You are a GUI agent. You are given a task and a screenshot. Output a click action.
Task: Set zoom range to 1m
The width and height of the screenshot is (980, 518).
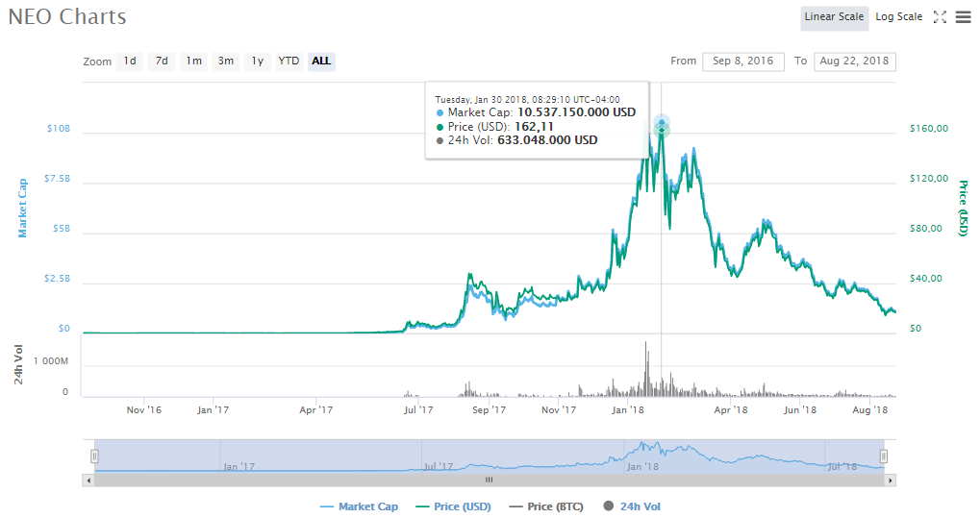[193, 62]
